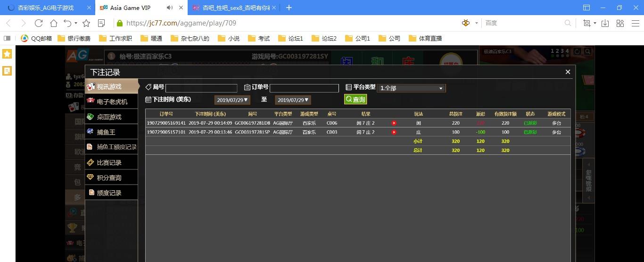Expand the screenshot tool dropdown arrow
The height and width of the screenshot is (262, 644).
pyautogui.click(x=595, y=23)
